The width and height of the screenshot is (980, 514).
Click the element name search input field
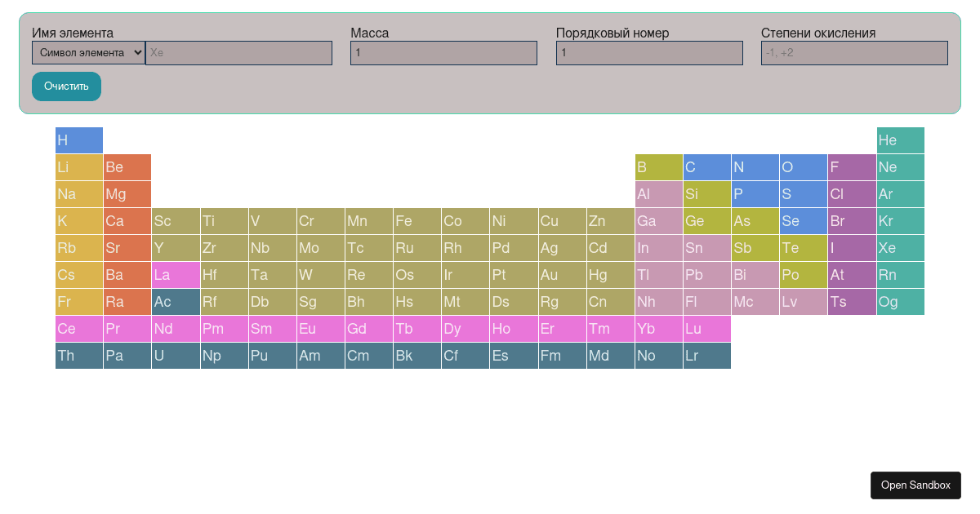(x=238, y=52)
